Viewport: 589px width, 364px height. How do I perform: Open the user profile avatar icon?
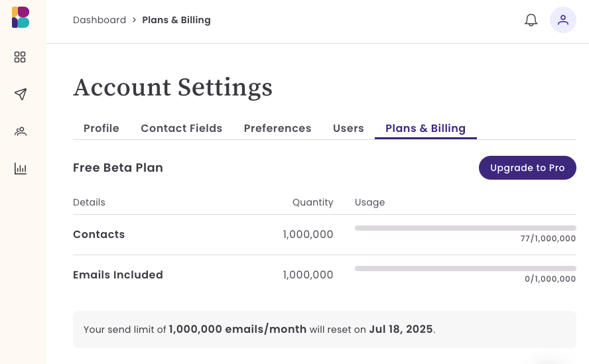[563, 20]
